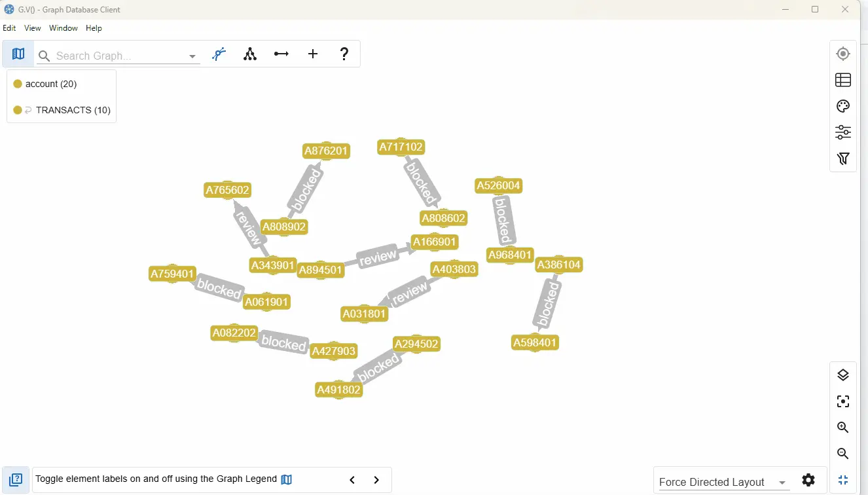Open the View menu
This screenshot has width=868, height=495.
[32, 27]
